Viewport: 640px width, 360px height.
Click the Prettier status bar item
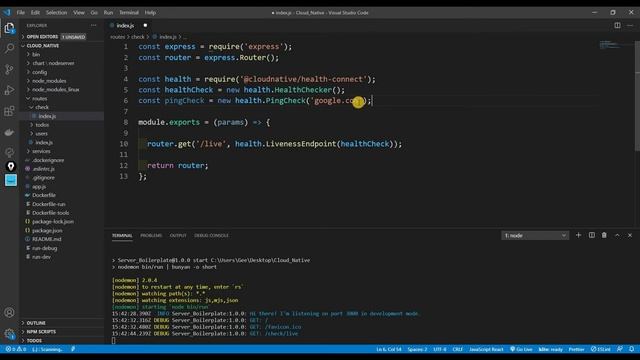(576, 349)
